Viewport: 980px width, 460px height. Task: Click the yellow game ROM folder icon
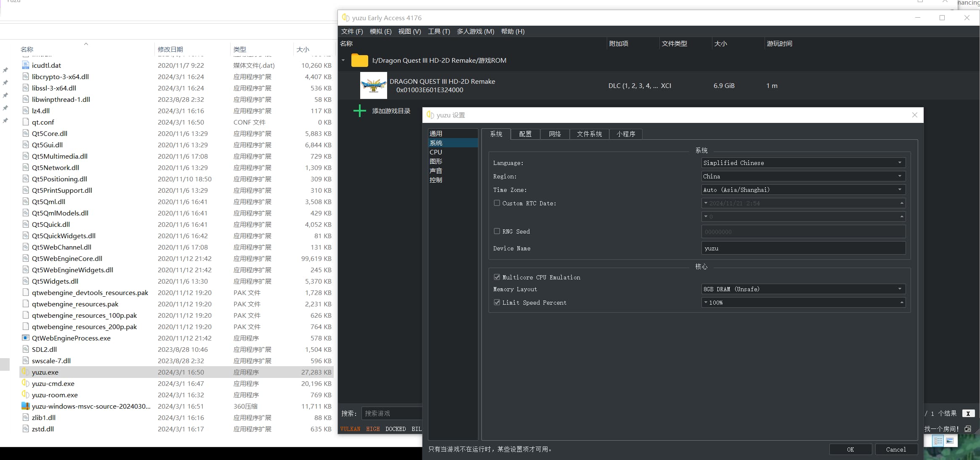[360, 61]
